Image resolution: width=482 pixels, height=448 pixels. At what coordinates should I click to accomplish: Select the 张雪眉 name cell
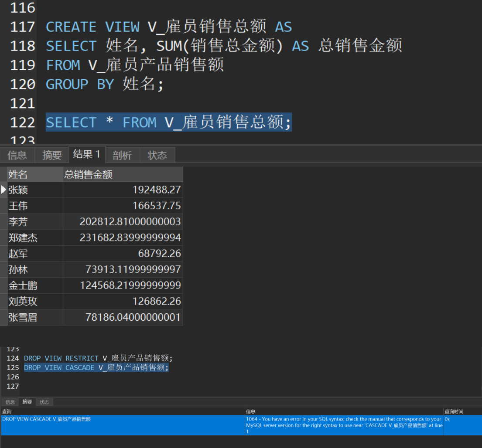(35, 318)
